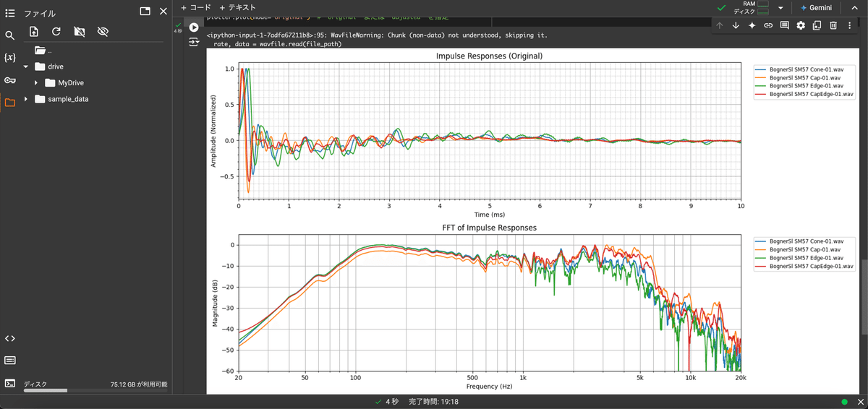Click 'BognerSl SM57 Cap-01.wav' in the FFT legend

[804, 249]
